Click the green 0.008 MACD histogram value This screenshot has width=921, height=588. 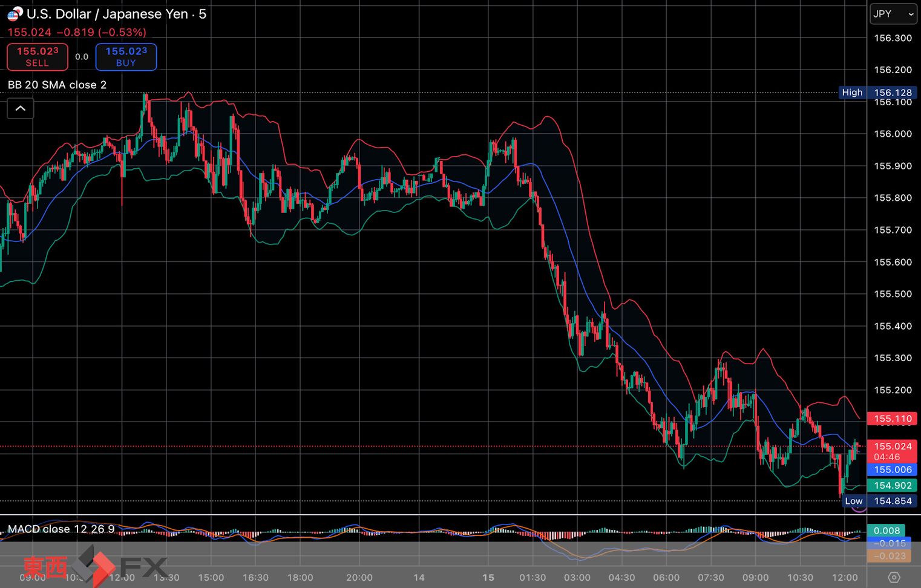pos(887,531)
